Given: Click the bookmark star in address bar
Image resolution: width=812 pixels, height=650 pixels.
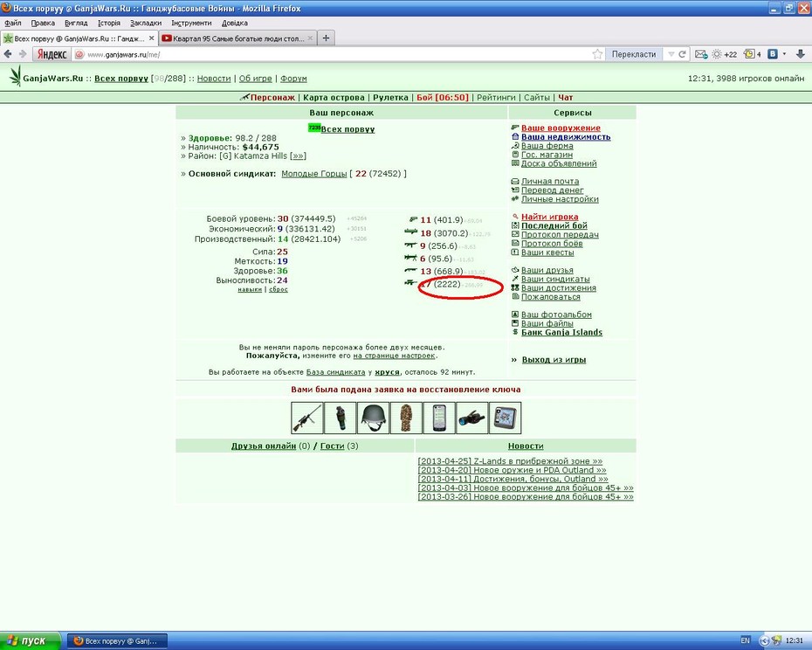Looking at the screenshot, I should click(x=597, y=54).
